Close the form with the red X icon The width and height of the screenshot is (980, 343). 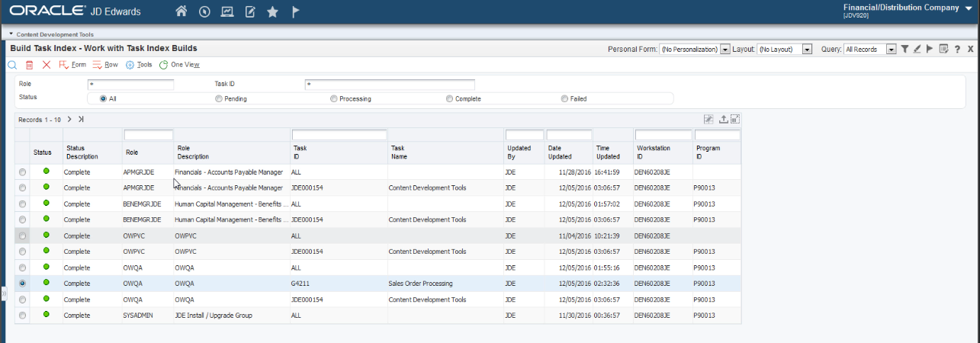[47, 65]
